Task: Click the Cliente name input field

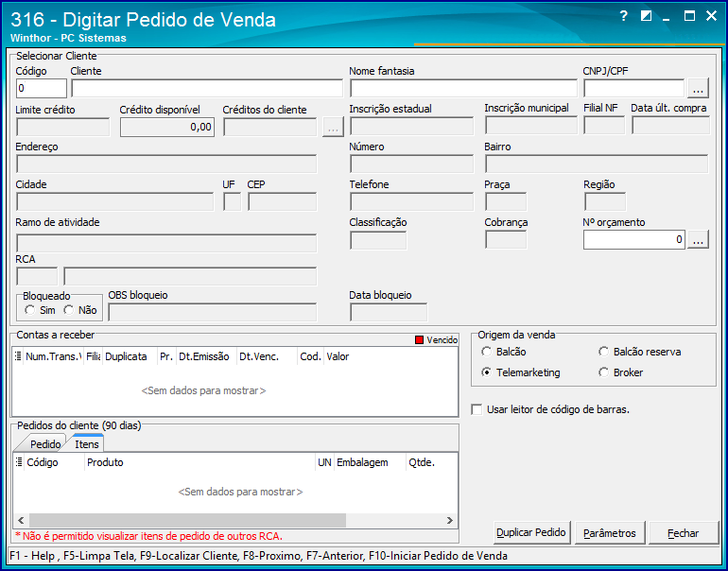Action: pos(207,88)
